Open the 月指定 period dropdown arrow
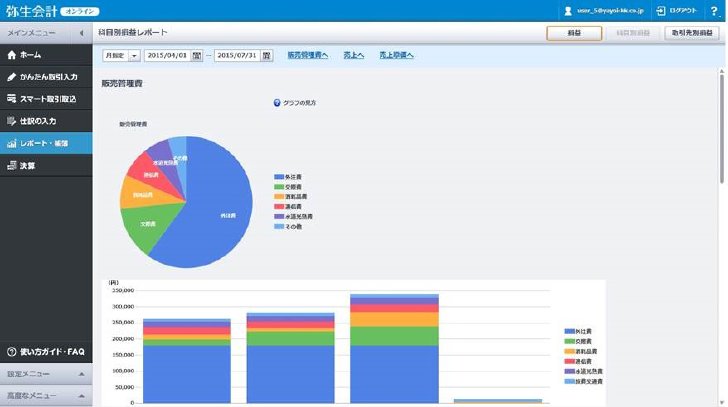The height and width of the screenshot is (407, 728). pos(134,56)
